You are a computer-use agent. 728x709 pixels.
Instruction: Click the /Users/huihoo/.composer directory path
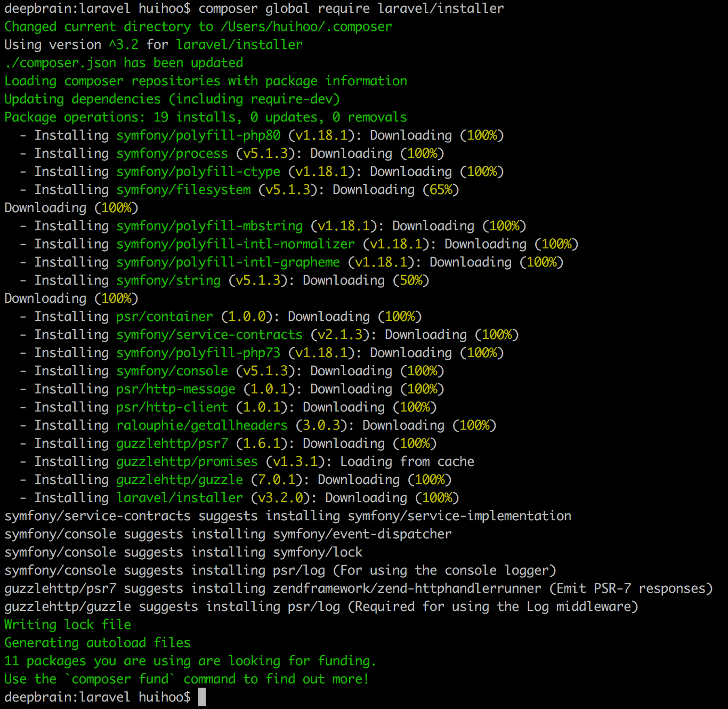(x=306, y=27)
